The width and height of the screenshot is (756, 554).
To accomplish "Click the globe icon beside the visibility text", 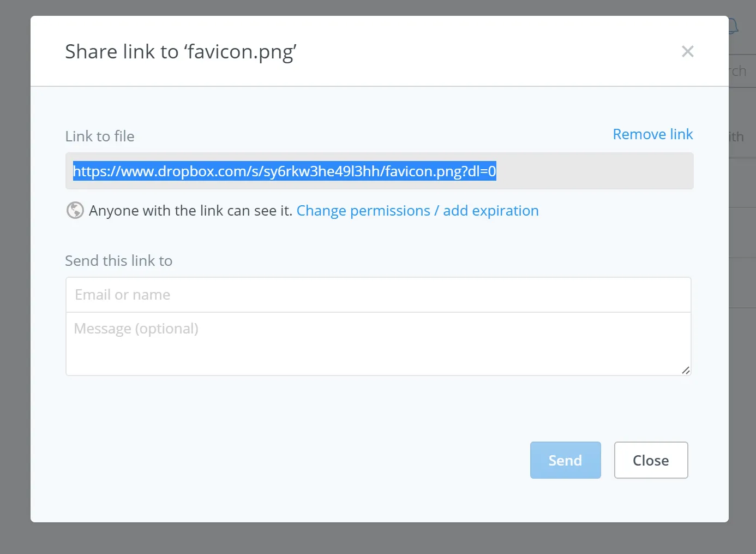I will coord(75,210).
